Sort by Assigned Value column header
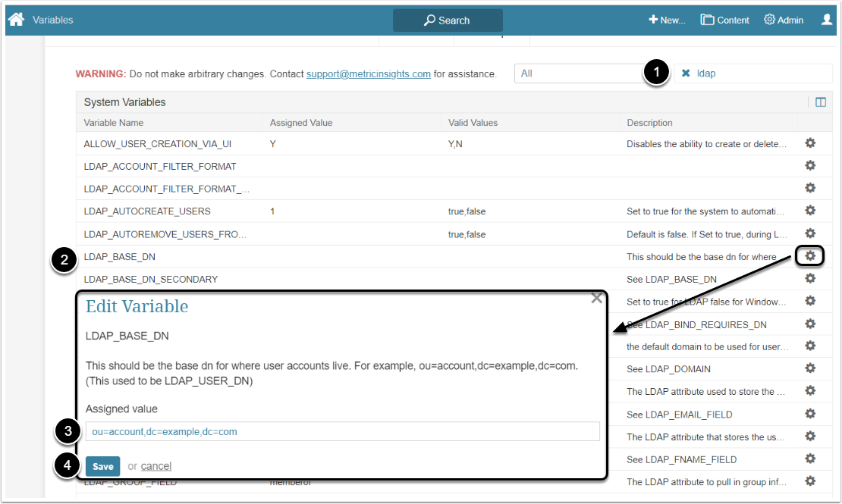The image size is (842, 504). 300,123
